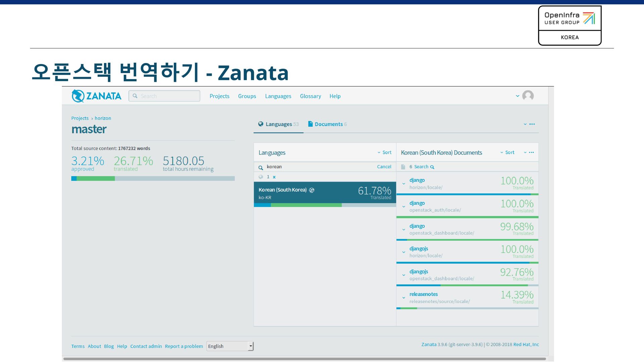Open Report a problem link

184,346
